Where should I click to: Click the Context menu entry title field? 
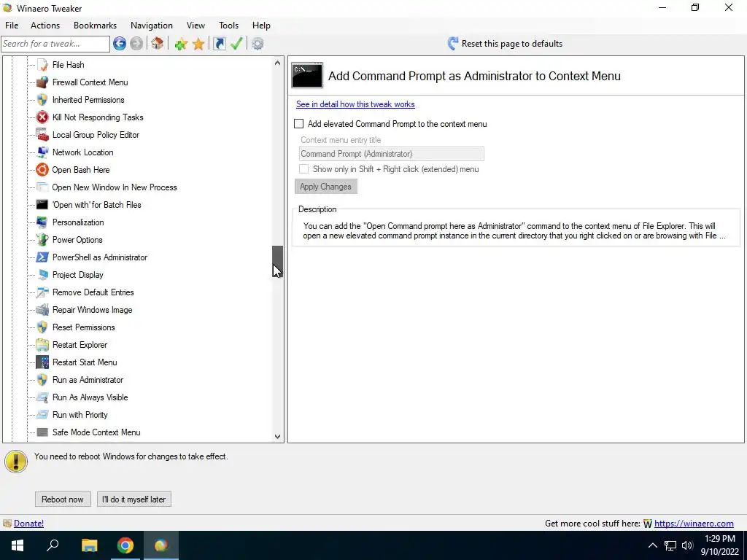tap(392, 154)
